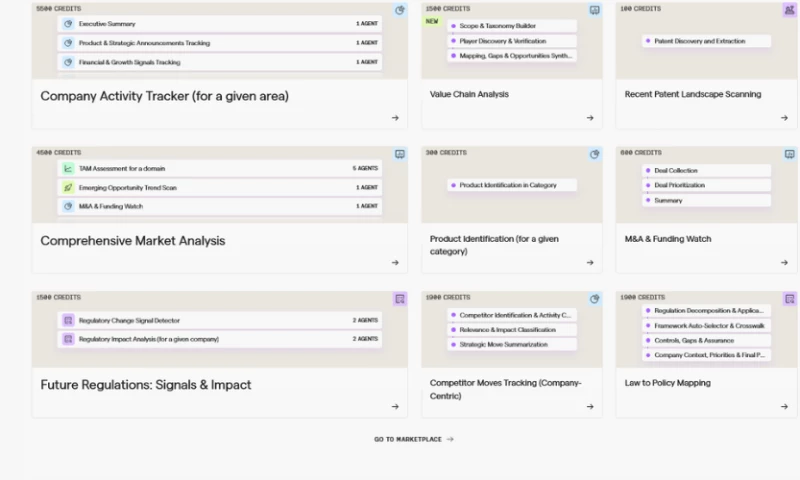Click the NEW badge on Value Chain Analysis
This screenshot has width=800, height=480.
tap(432, 21)
